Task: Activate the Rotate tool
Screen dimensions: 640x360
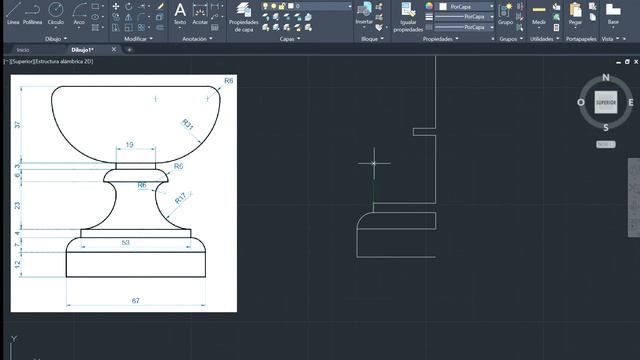Action: tap(129, 7)
